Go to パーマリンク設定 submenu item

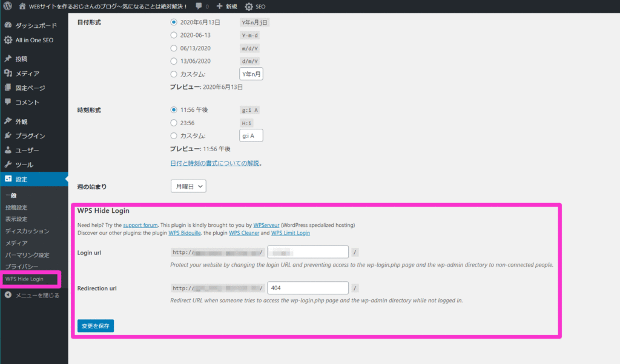[x=27, y=255]
